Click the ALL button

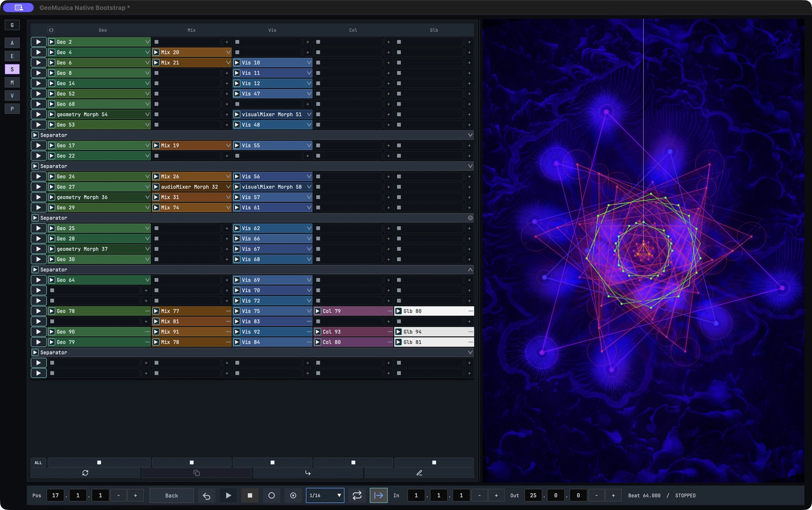(x=38, y=463)
